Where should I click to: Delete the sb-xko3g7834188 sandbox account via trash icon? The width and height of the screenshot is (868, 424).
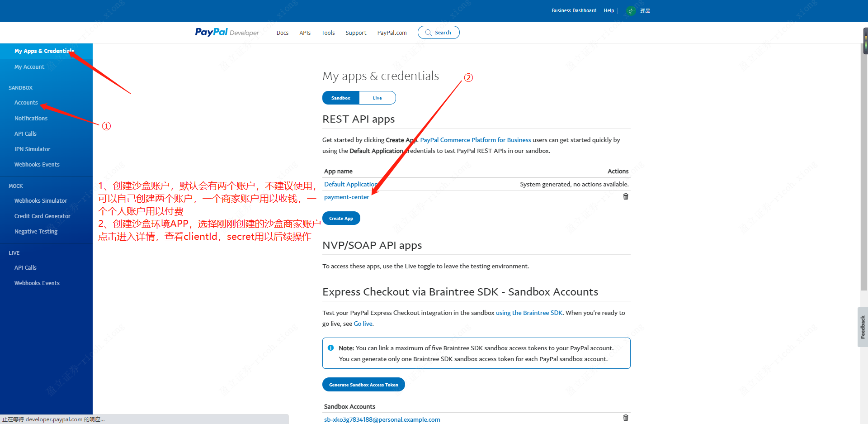pyautogui.click(x=626, y=418)
